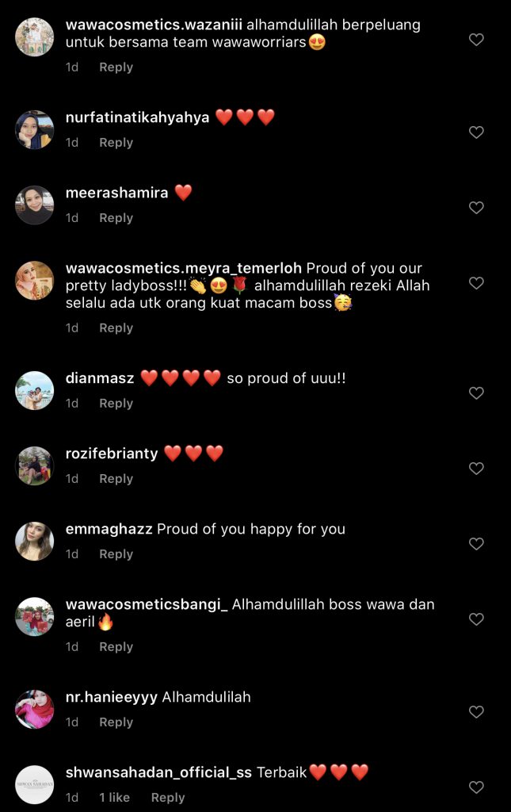The width and height of the screenshot is (511, 812).
Task: Like wawacosmeticsbangi_ comment
Action: [x=476, y=619]
